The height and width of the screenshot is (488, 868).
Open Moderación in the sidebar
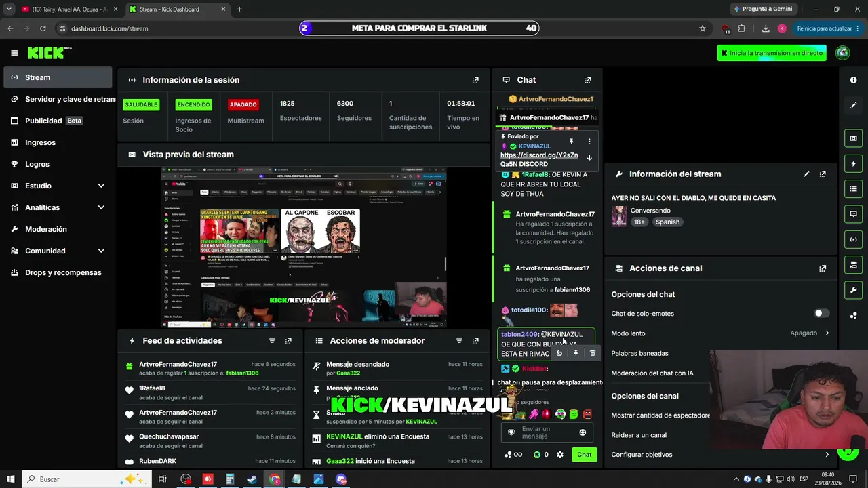[x=58, y=229]
